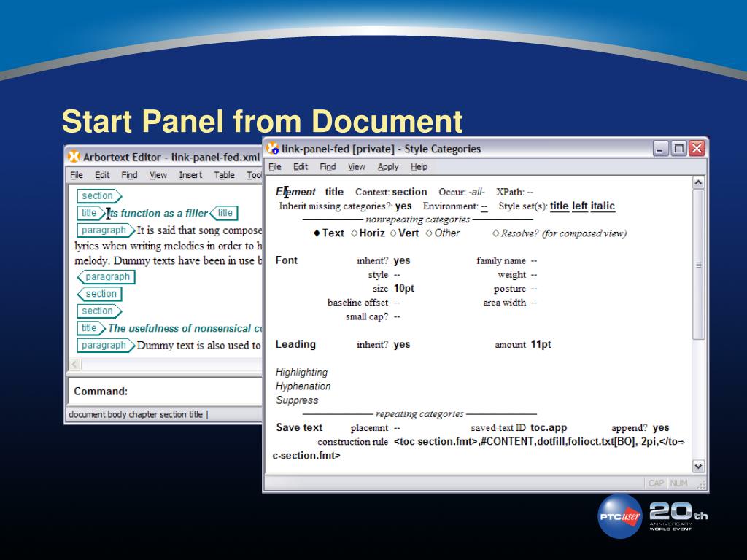Click the closing section tag under the closing paragraph tag
The width and height of the screenshot is (747, 560).
point(99,294)
